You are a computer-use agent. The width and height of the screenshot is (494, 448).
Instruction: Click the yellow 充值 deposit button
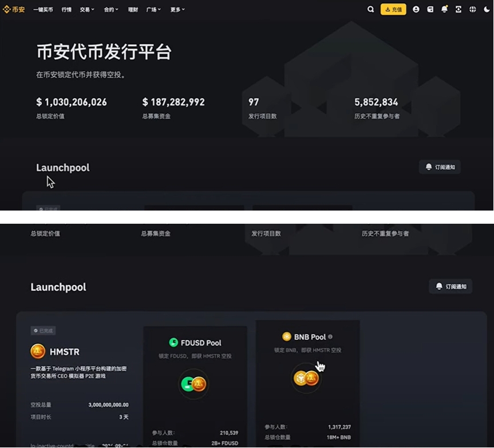pos(393,10)
